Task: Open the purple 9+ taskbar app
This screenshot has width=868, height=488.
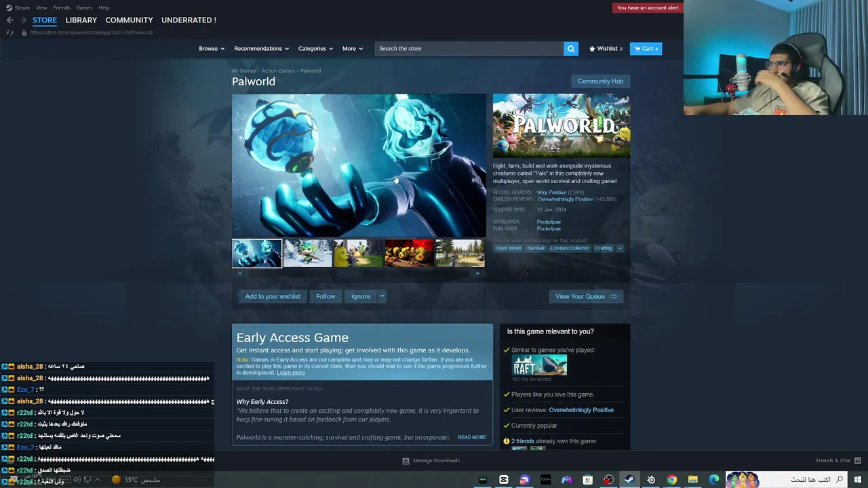Action: tap(525, 480)
